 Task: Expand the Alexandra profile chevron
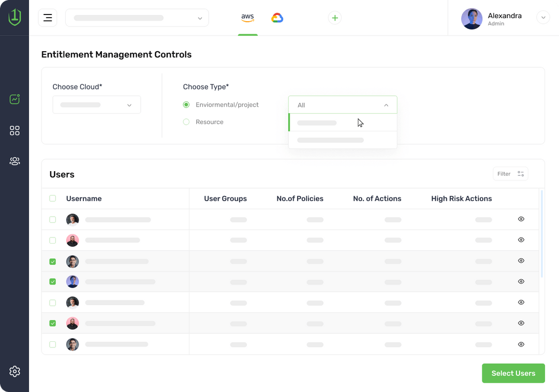[543, 18]
